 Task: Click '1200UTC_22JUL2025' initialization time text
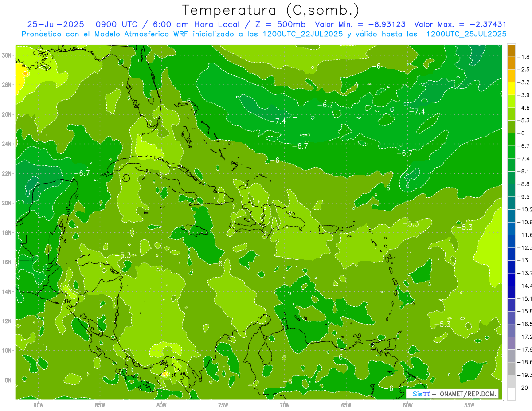[x=303, y=34]
